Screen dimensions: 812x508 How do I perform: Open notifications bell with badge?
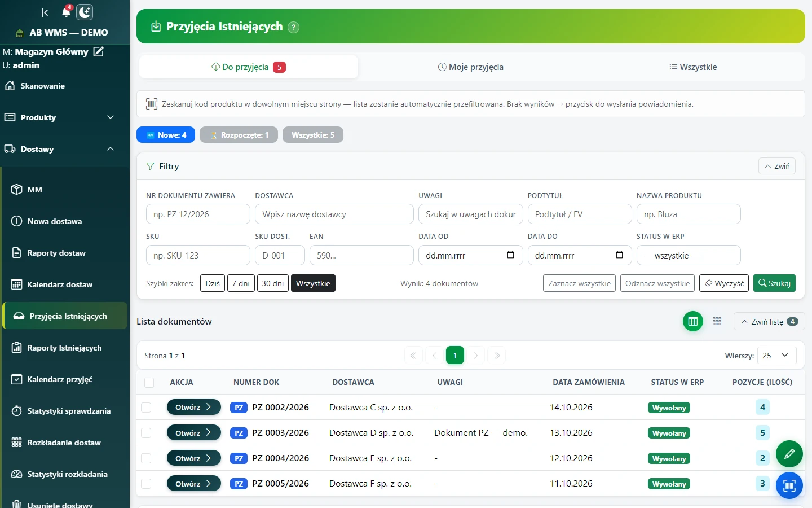pyautogui.click(x=67, y=12)
